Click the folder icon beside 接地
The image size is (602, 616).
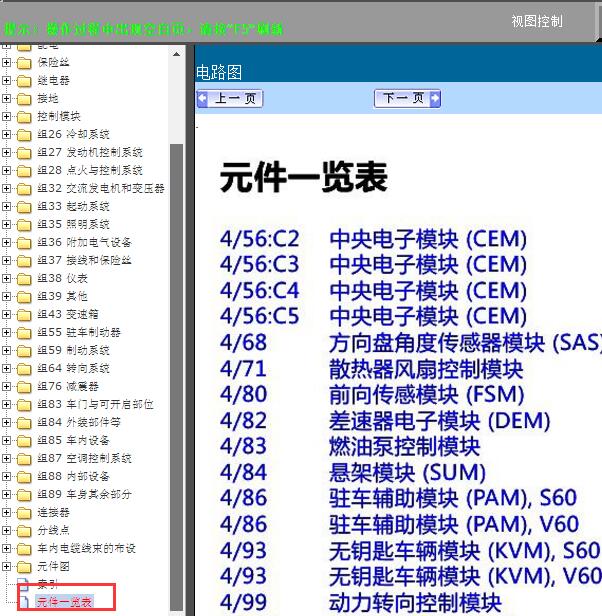tap(24, 99)
